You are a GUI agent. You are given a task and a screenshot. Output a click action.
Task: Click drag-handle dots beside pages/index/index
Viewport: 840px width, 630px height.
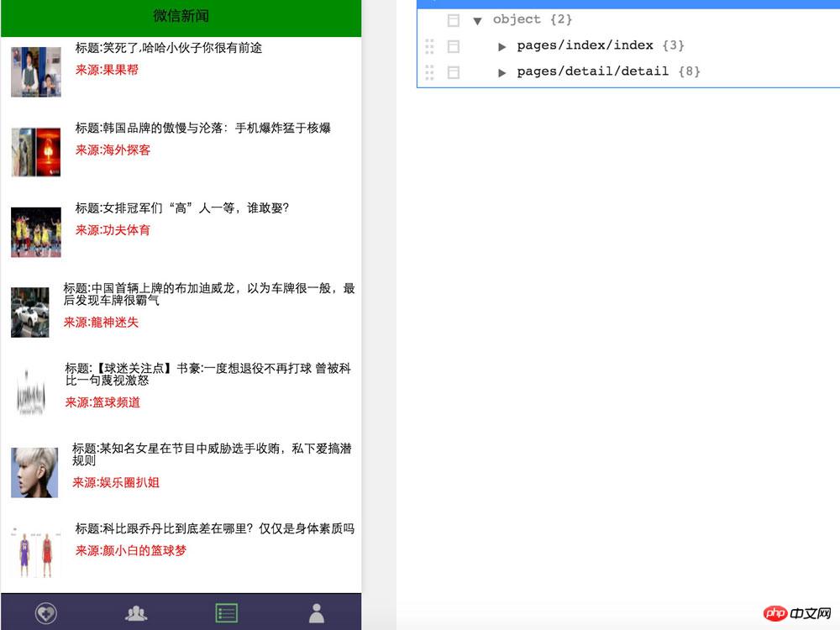pyautogui.click(x=429, y=45)
